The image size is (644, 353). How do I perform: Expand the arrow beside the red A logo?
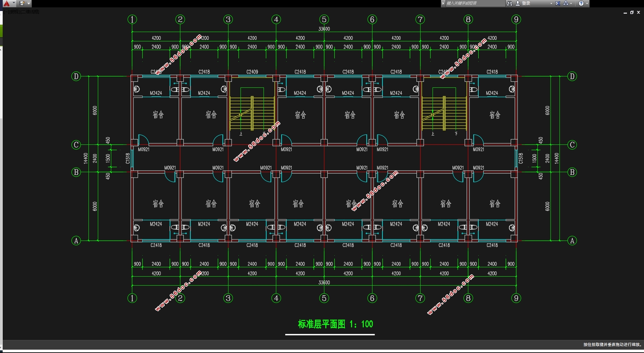(14, 3)
